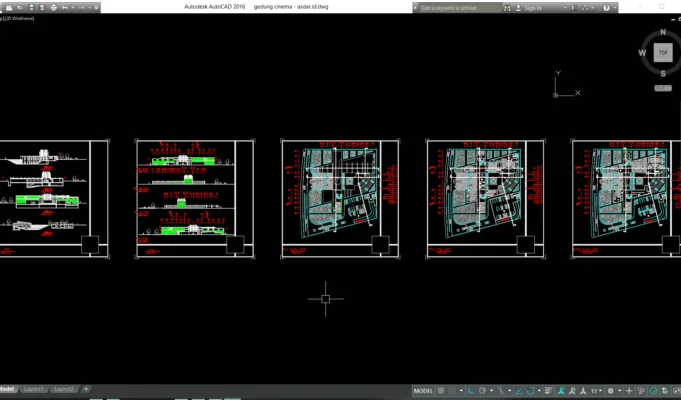Click the Save As icon
The image size is (681, 400).
[42, 7]
